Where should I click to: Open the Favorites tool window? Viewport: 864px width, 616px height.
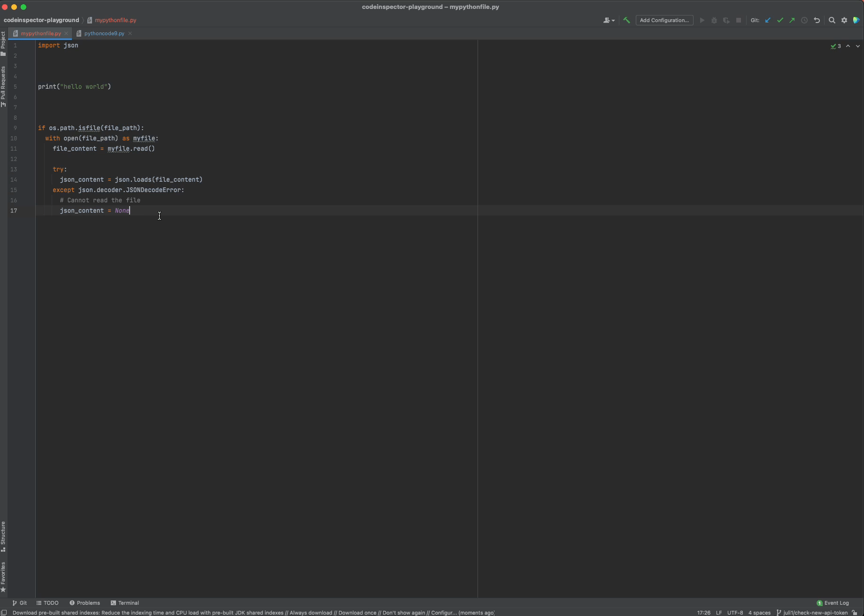pyautogui.click(x=3, y=577)
